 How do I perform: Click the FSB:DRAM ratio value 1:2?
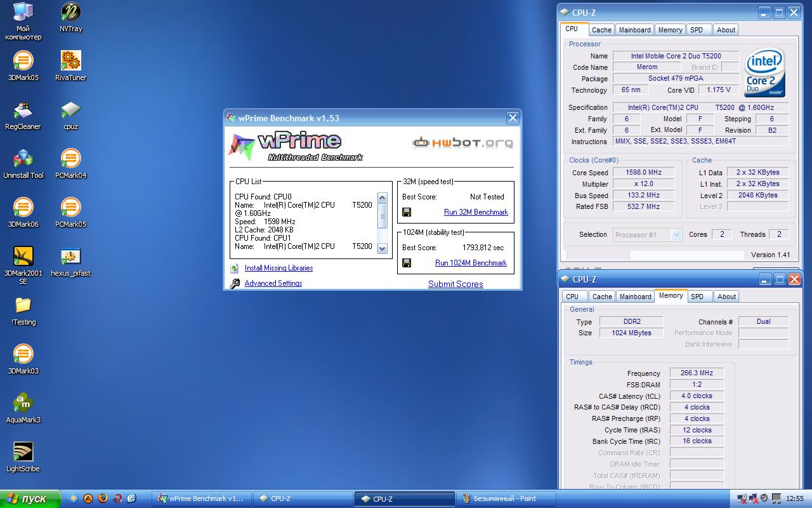coord(697,384)
